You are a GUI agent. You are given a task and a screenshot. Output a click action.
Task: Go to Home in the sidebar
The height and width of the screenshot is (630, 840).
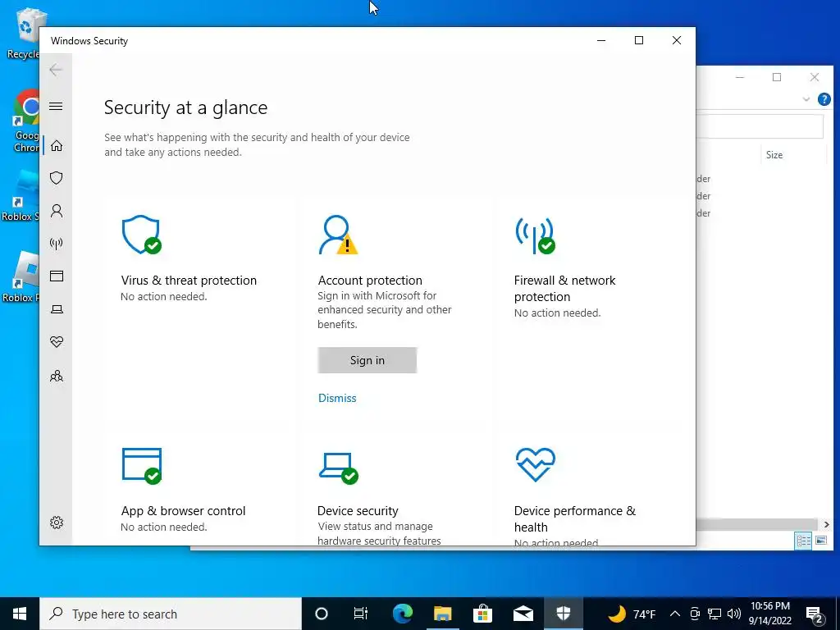[57, 146]
